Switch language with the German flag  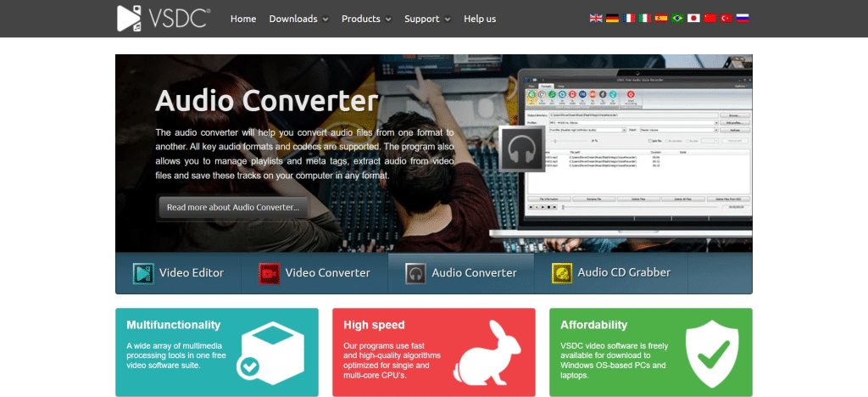(610, 18)
